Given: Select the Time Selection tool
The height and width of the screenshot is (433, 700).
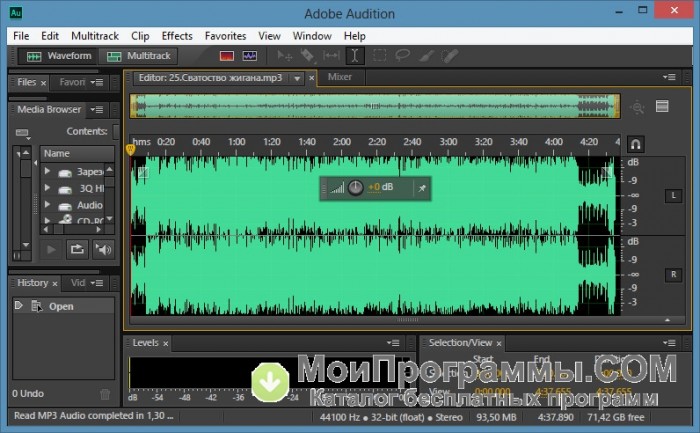Looking at the screenshot, I should (354, 56).
